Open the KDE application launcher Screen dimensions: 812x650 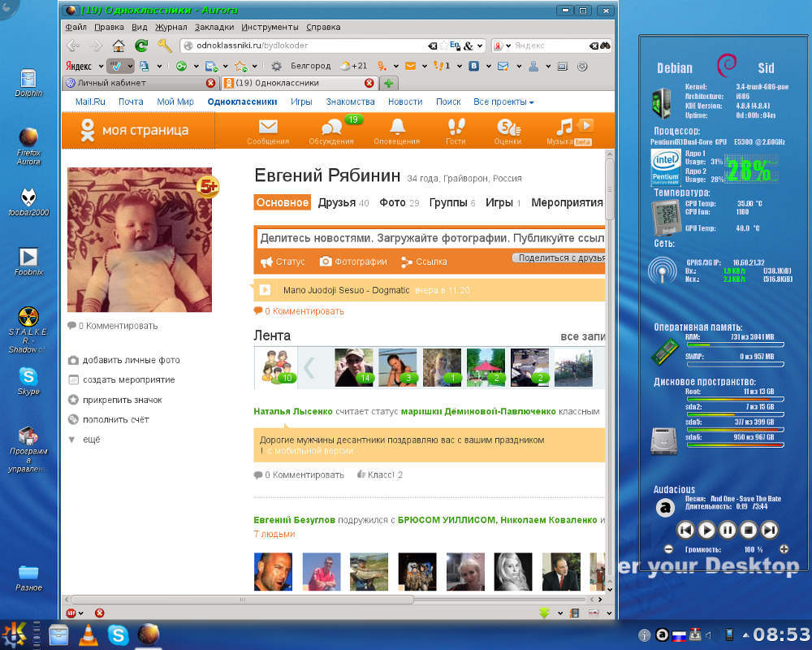tap(14, 635)
